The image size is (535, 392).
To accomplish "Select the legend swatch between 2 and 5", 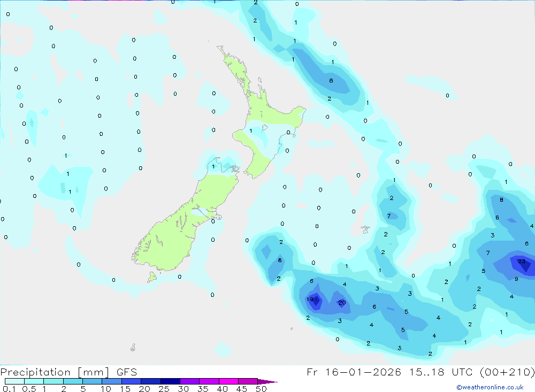I will coord(73,381).
